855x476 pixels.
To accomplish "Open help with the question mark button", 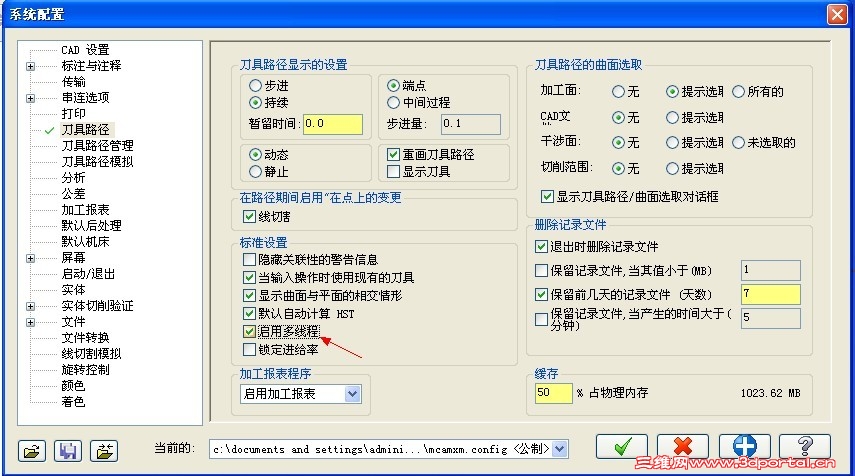I will tap(805, 447).
